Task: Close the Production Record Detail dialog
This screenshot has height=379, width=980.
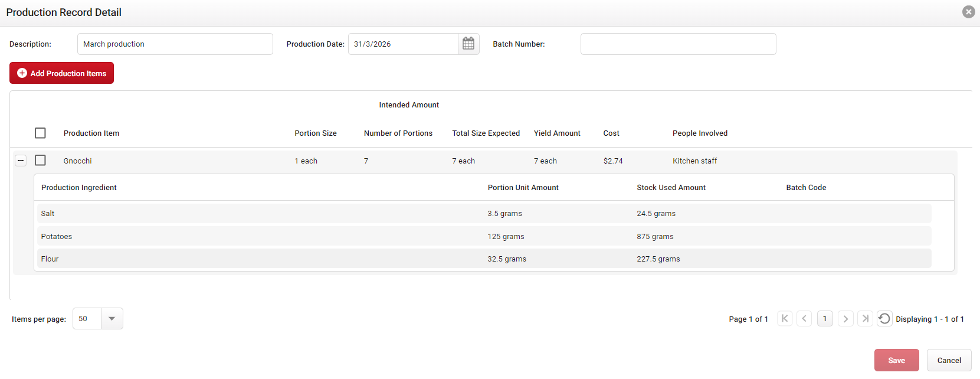Action: (968, 12)
